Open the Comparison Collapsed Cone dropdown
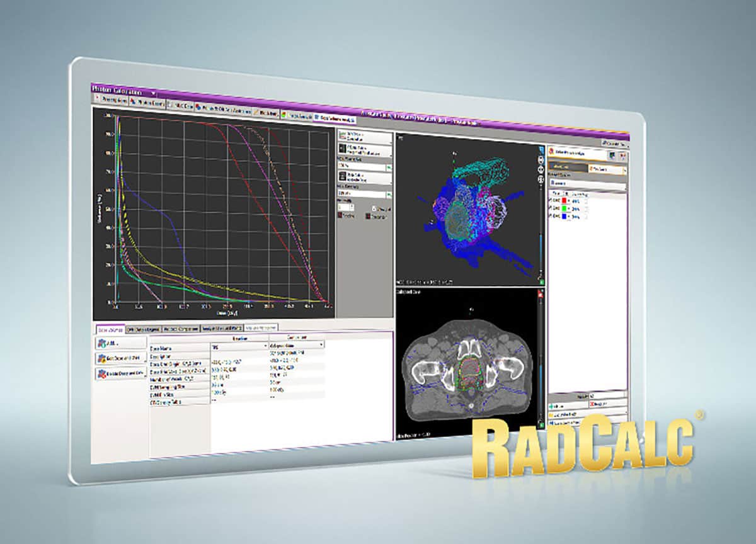 pos(297,345)
